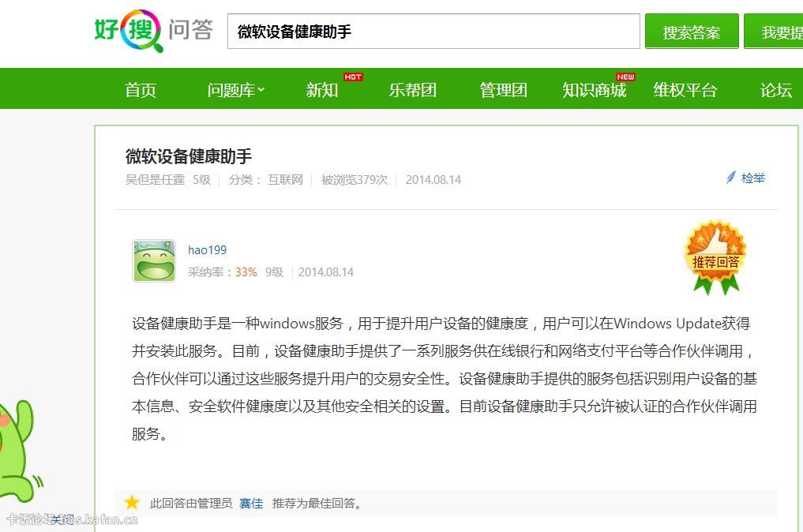
Task: Expand the 问题库 dropdown menu
Action: pos(235,90)
